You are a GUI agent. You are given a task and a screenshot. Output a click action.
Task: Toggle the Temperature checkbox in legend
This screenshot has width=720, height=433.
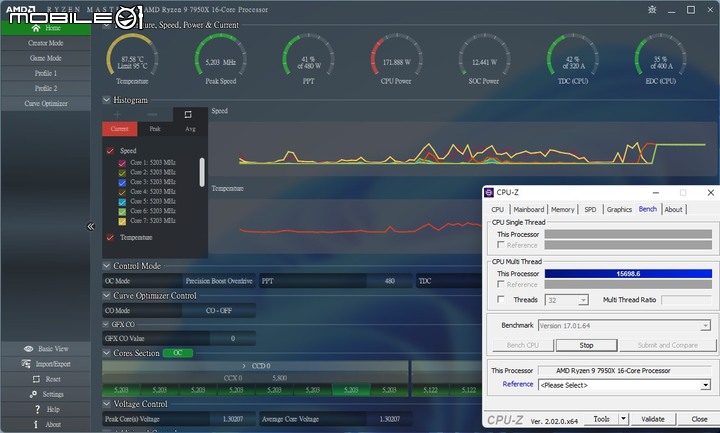pyautogui.click(x=110, y=237)
